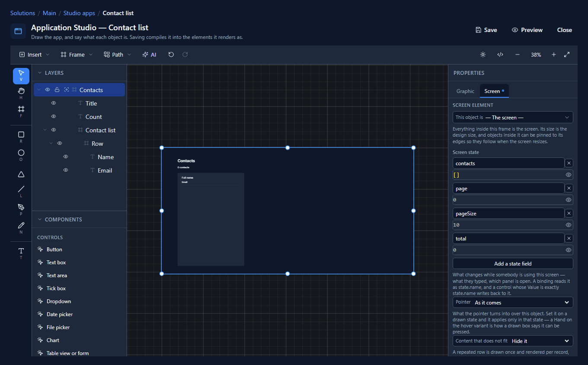The image size is (588, 365).
Task: Select the Text (T) tool
Action: tap(21, 253)
